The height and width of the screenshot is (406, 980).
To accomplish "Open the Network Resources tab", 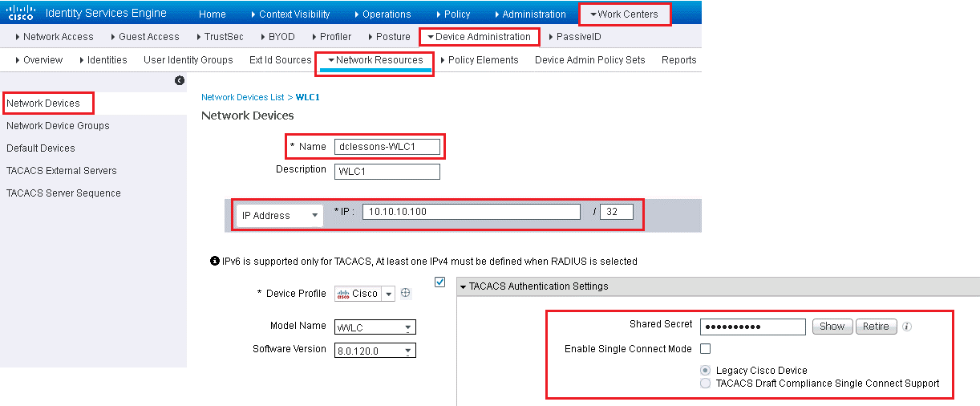I will coord(375,61).
